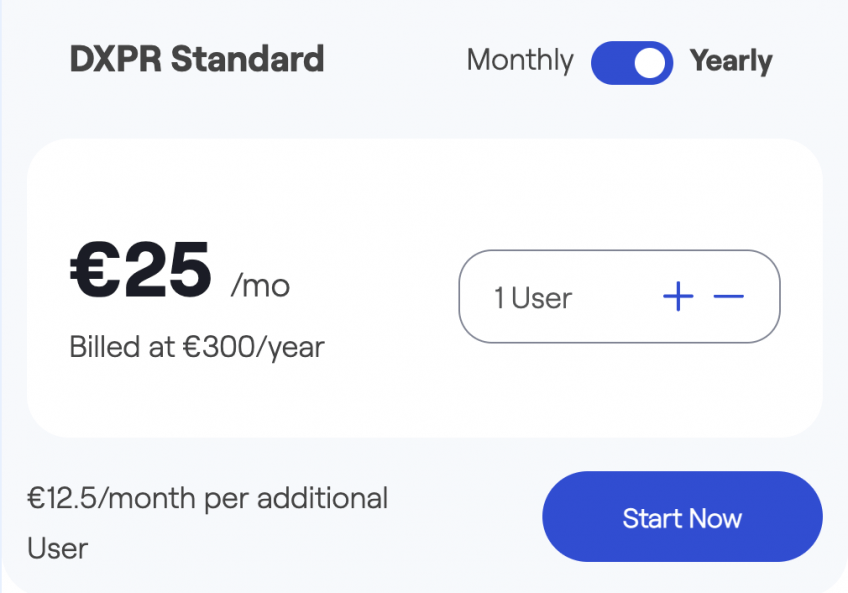Switch billing period to Monthly
Viewport: 848px width, 593px height.
point(520,61)
